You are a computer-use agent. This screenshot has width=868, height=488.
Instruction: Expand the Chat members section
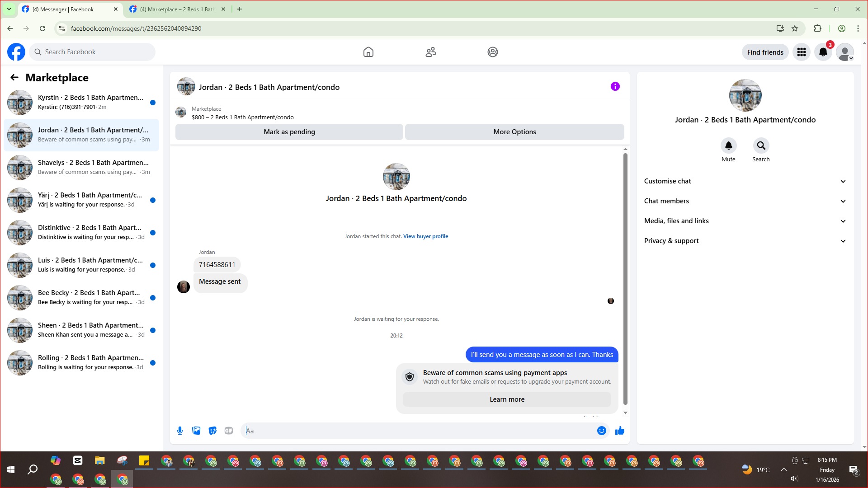(745, 201)
